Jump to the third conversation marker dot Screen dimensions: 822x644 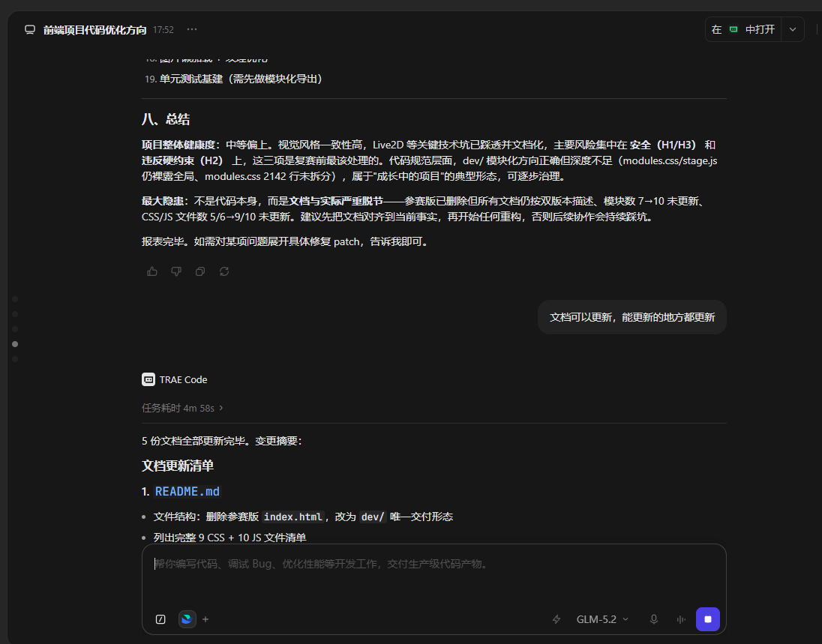tap(15, 329)
